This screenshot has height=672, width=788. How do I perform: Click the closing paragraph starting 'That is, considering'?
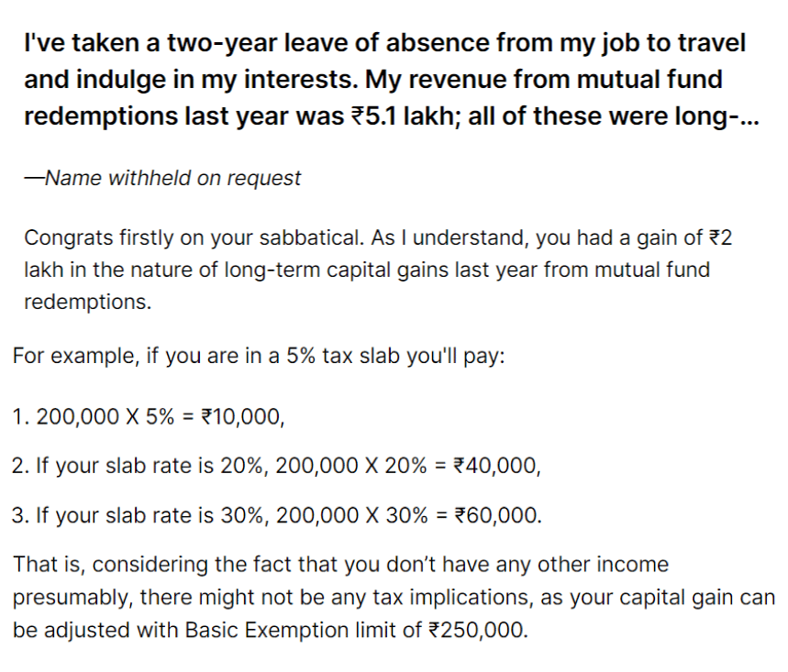394,597
